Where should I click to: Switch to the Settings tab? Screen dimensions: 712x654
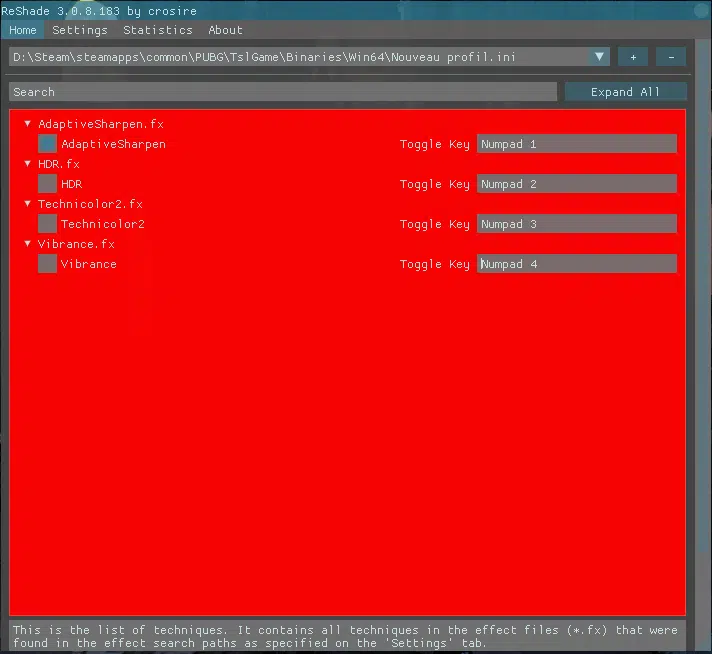pos(79,30)
